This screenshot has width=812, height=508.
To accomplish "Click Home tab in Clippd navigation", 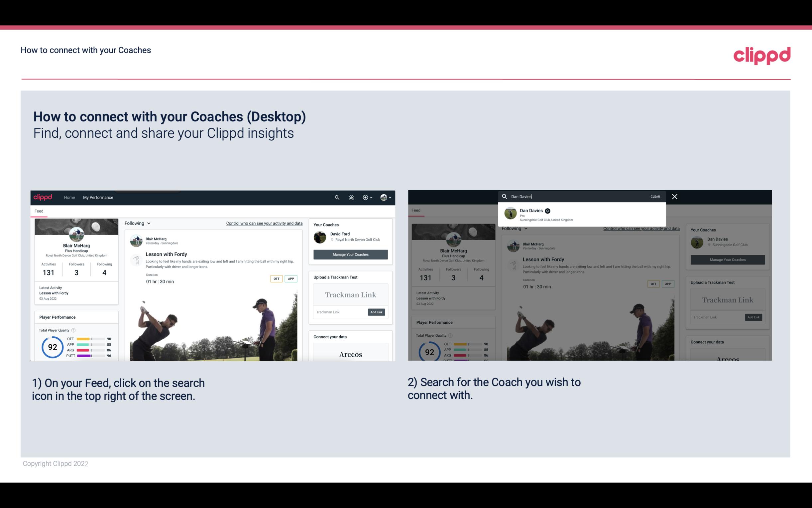I will 69,197.
